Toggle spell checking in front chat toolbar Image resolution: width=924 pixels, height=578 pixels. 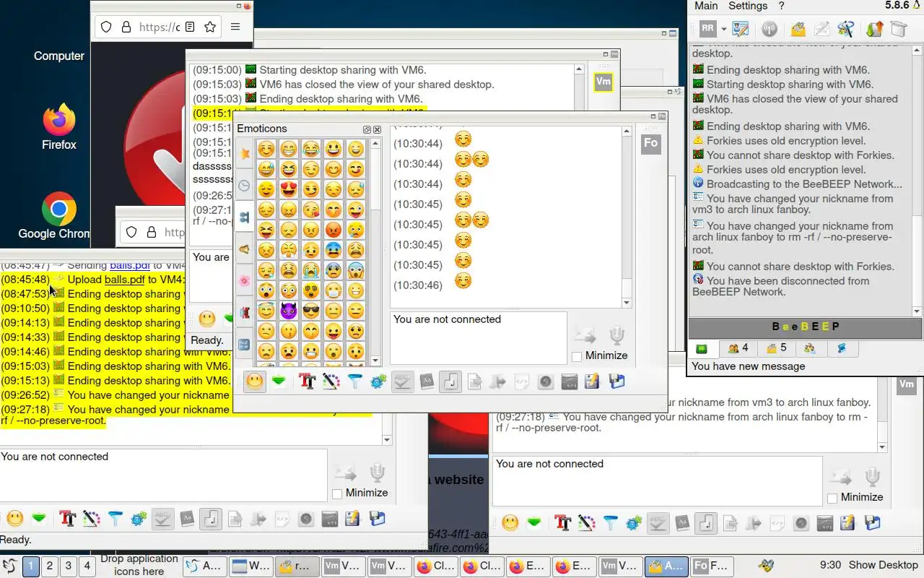coord(402,381)
